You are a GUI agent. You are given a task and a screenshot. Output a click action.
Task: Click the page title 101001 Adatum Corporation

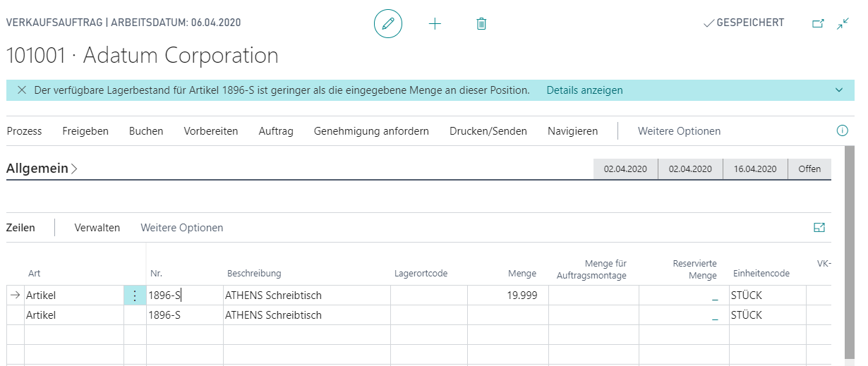tap(142, 55)
